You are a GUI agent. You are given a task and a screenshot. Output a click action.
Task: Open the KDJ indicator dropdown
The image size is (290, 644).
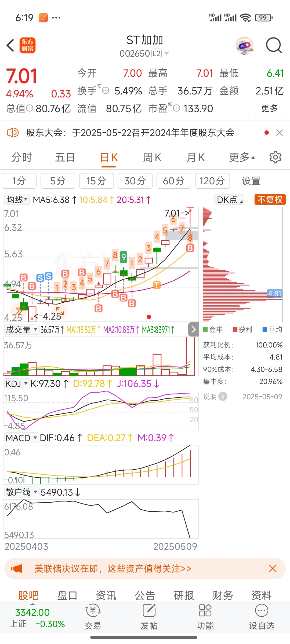tap(16, 384)
